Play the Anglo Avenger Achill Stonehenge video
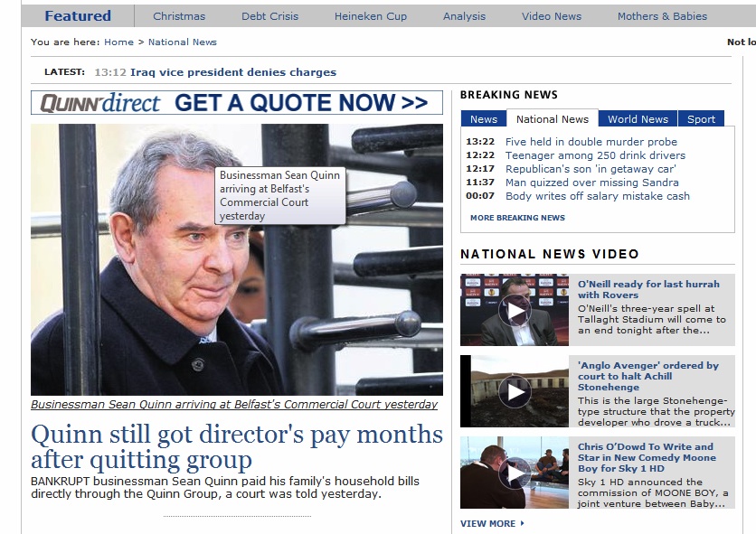Image resolution: width=756 pixels, height=534 pixels. click(515, 391)
